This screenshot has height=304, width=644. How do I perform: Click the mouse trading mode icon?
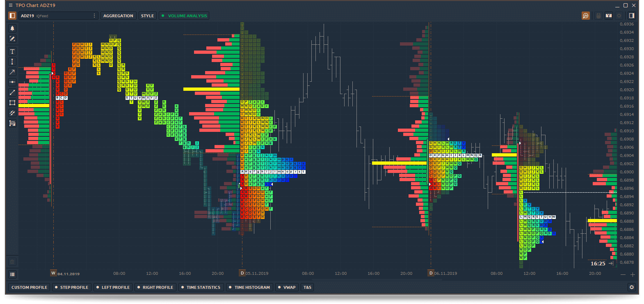point(598,16)
